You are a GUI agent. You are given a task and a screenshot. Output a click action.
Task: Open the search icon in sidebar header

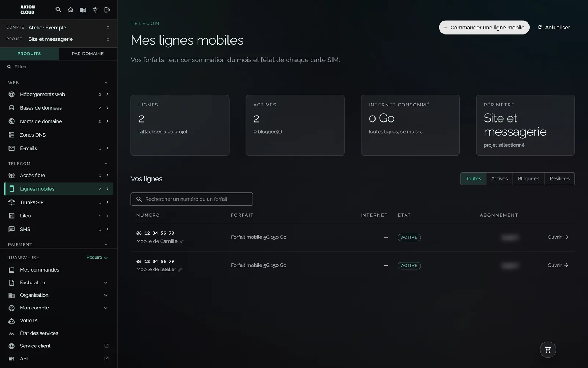[58, 10]
